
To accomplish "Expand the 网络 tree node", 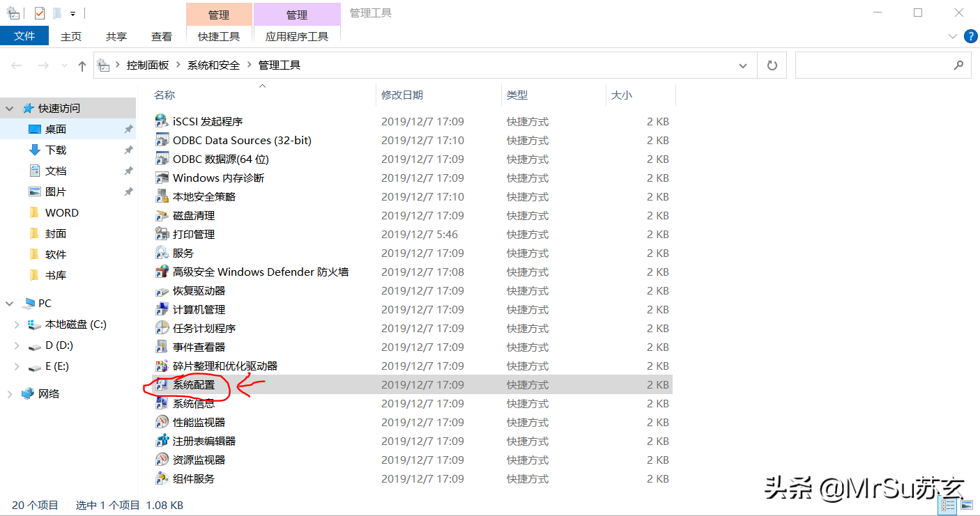I will 10,394.
